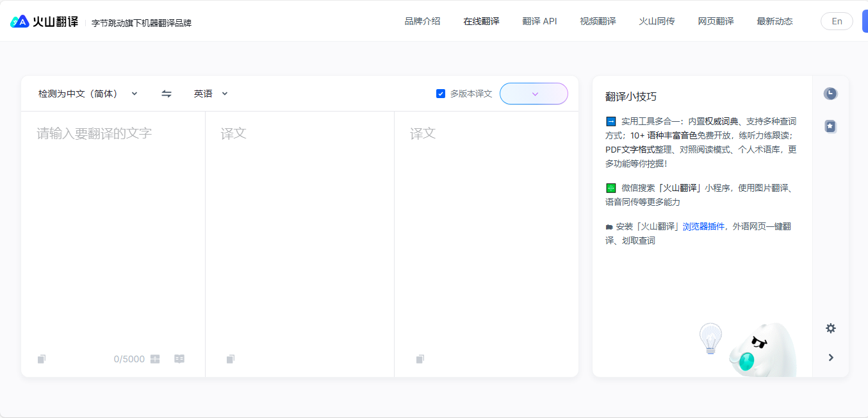Swap source and target languages
This screenshot has width=868, height=418.
[167, 94]
